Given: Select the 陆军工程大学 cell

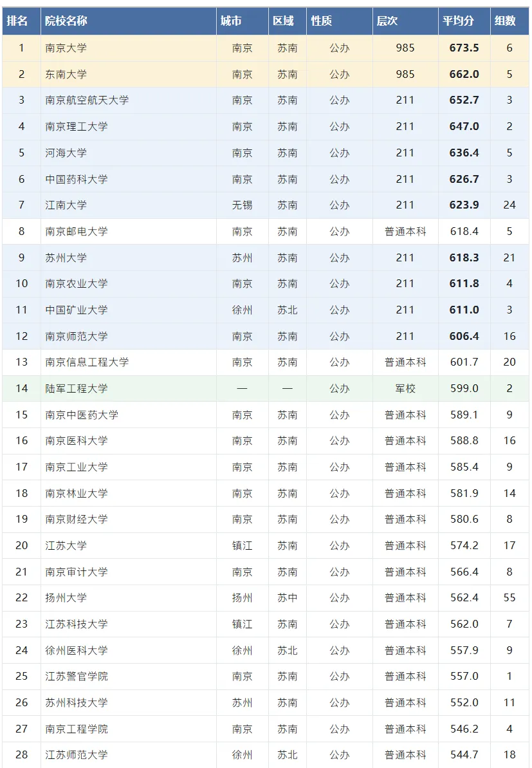Looking at the screenshot, I should coord(128,388).
